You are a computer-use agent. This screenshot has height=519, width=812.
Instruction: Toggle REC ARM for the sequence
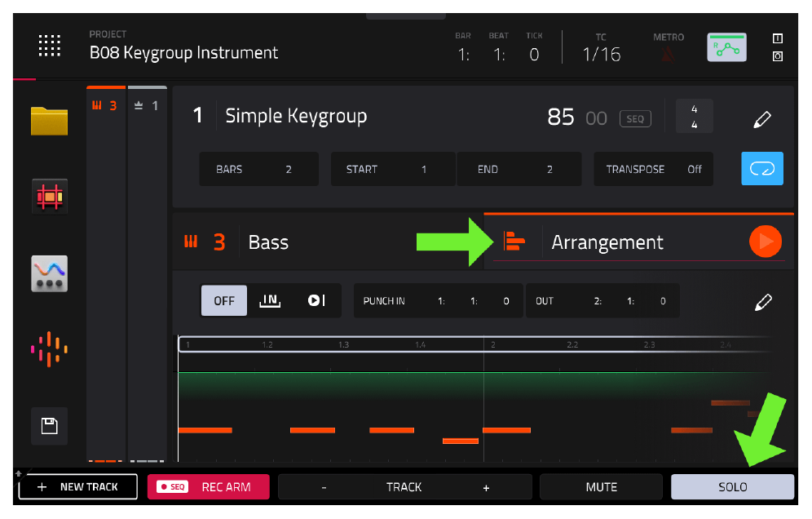[208, 487]
